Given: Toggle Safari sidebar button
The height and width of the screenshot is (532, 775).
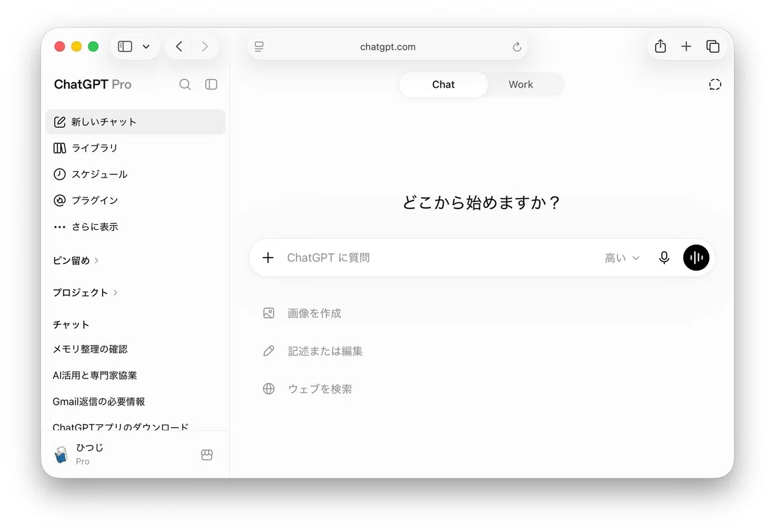Looking at the screenshot, I should [x=125, y=46].
